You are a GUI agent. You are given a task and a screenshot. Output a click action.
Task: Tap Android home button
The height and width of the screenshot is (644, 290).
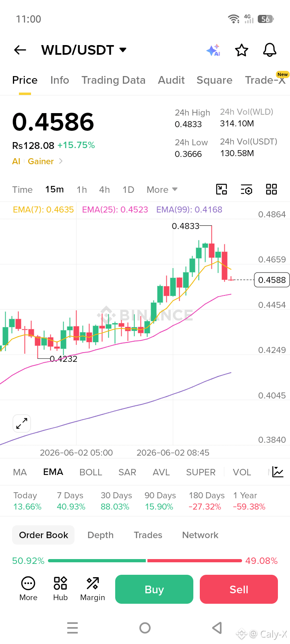point(145,628)
